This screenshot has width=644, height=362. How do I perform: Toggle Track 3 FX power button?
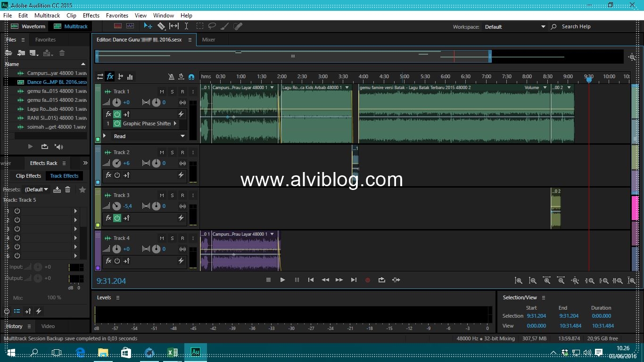pyautogui.click(x=117, y=218)
